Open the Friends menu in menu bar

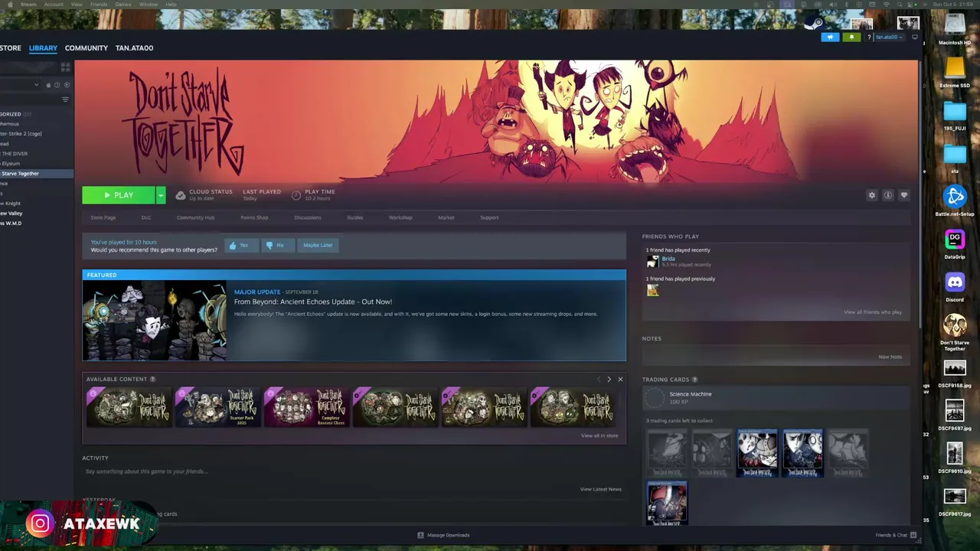coord(99,4)
